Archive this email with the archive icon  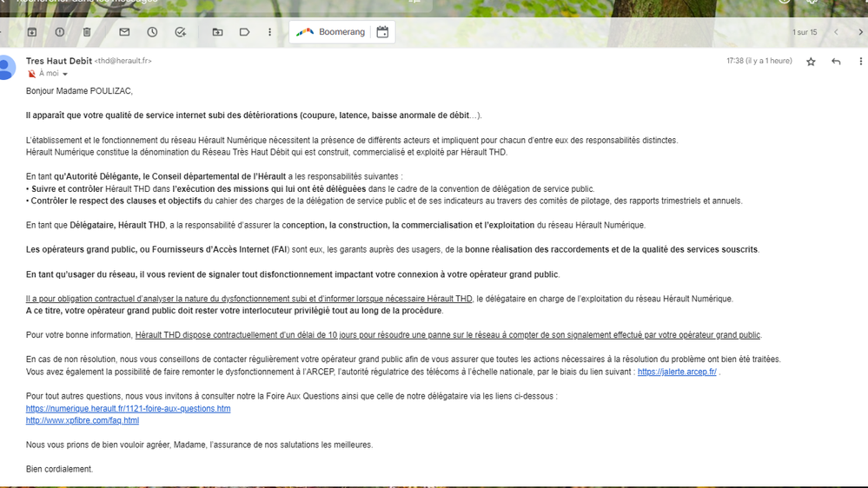coord(32,32)
